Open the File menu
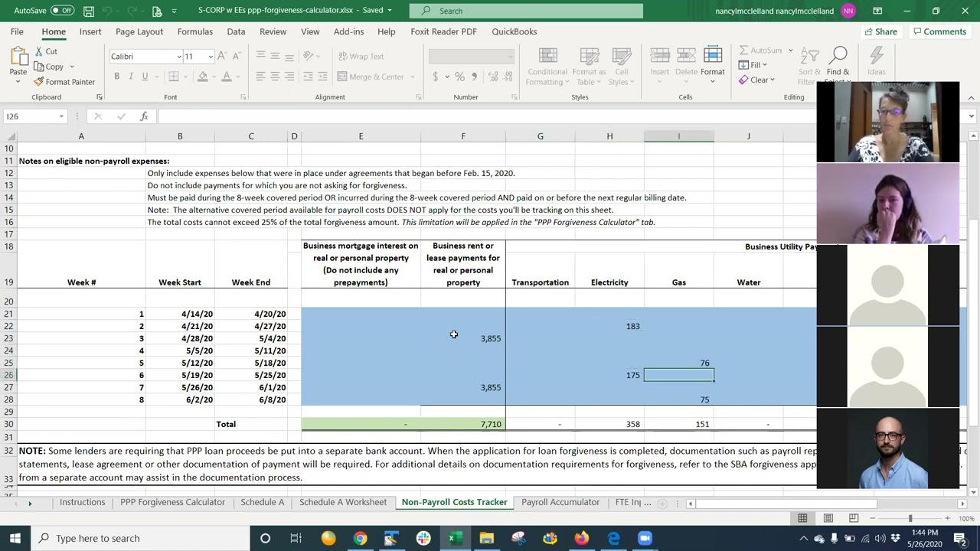The width and height of the screenshot is (980, 551). coord(17,31)
